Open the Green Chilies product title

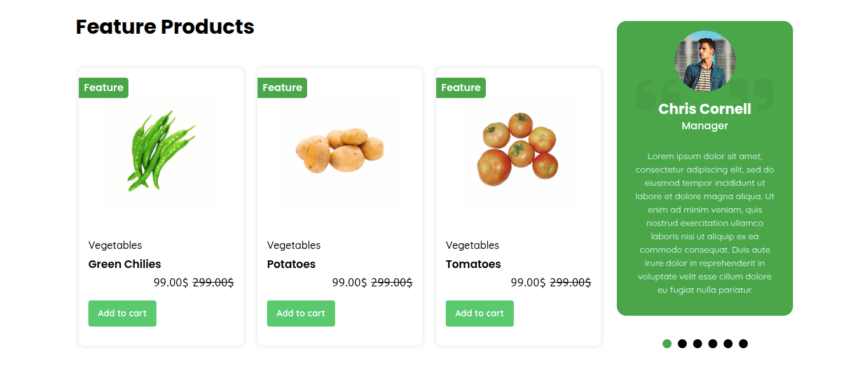125,264
